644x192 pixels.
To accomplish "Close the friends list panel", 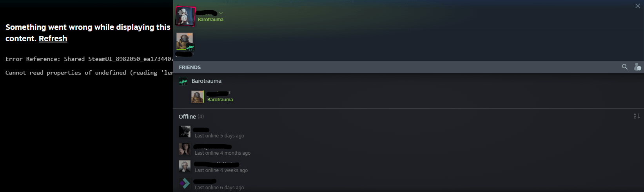I will [637, 6].
